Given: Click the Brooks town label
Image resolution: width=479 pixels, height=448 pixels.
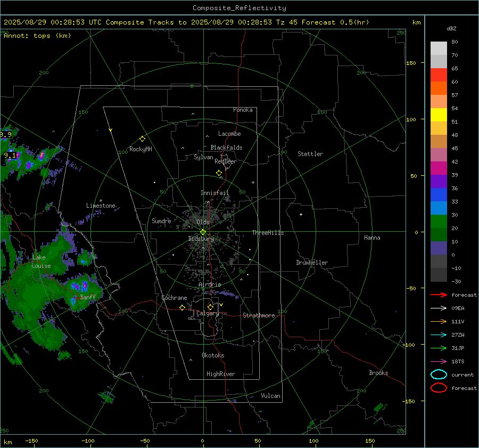Looking at the screenshot, I should [x=378, y=373].
